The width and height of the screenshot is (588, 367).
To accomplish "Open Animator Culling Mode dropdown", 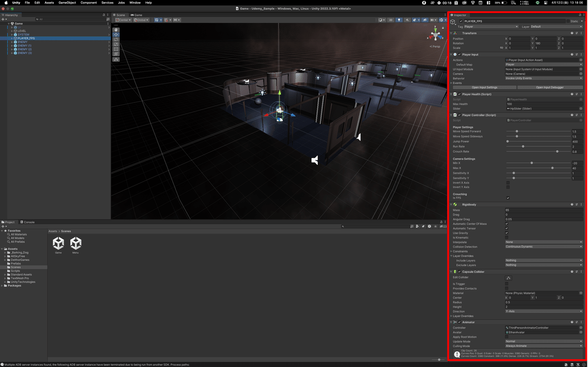I will [544, 346].
